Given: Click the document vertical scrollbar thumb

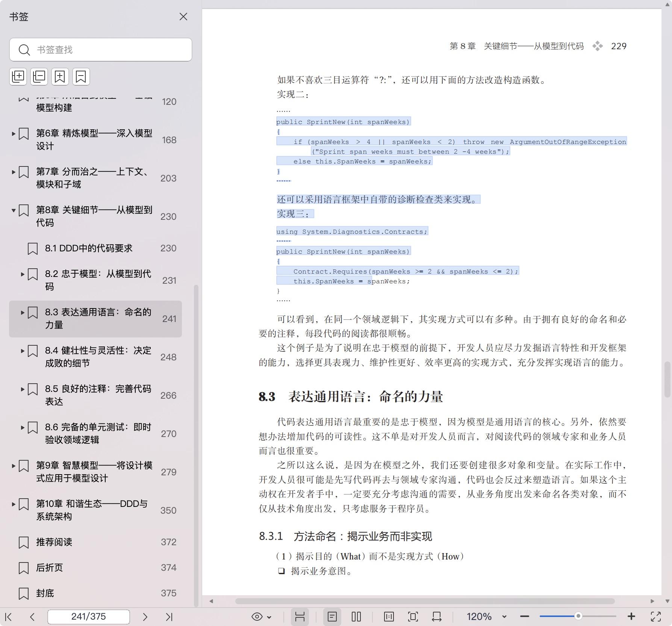Looking at the screenshot, I should coord(667,380).
